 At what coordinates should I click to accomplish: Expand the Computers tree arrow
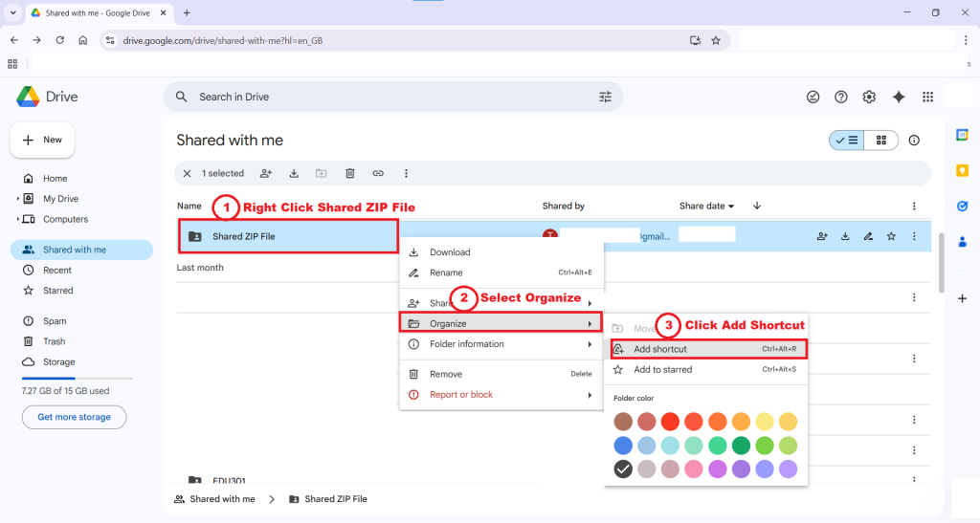(18, 219)
